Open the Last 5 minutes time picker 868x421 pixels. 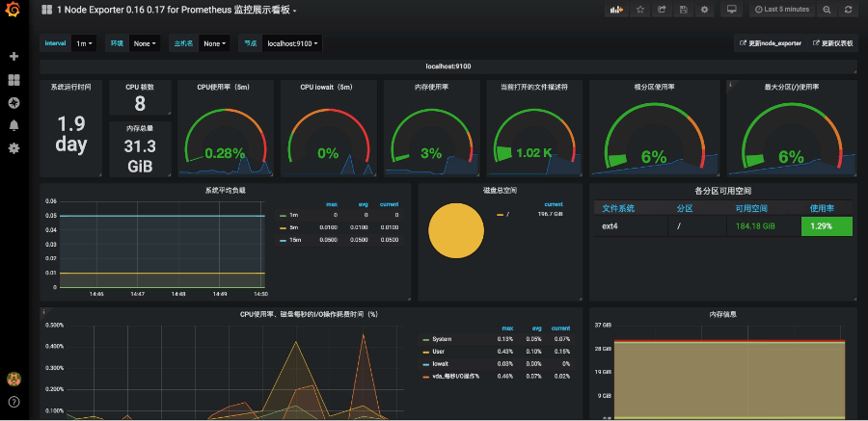(x=782, y=10)
